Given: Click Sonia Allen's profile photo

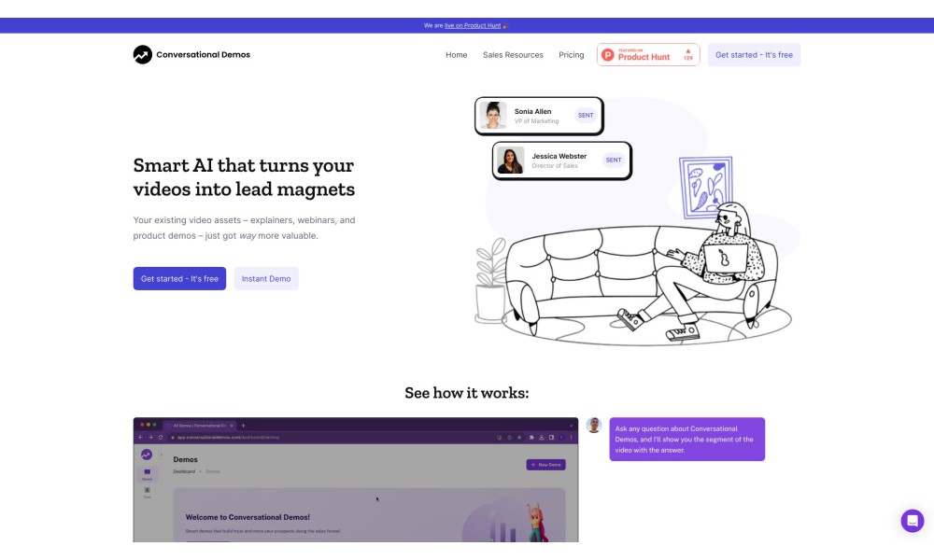Looking at the screenshot, I should tap(493, 116).
